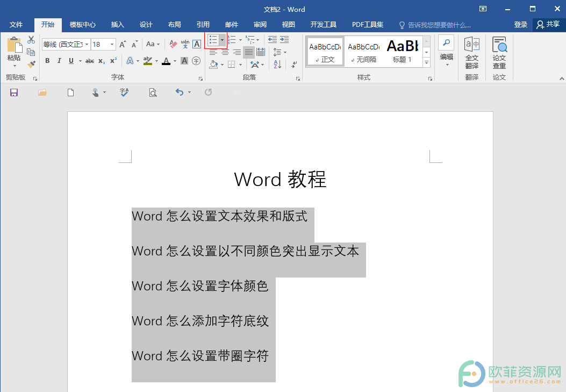Click the Copy icon in clipboard group

(31, 52)
